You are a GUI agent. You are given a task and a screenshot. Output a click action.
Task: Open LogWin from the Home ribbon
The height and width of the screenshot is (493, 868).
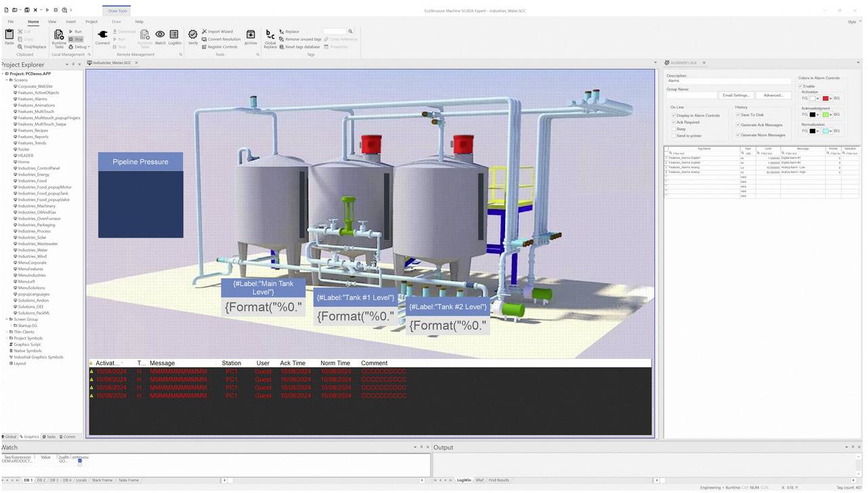(x=174, y=37)
